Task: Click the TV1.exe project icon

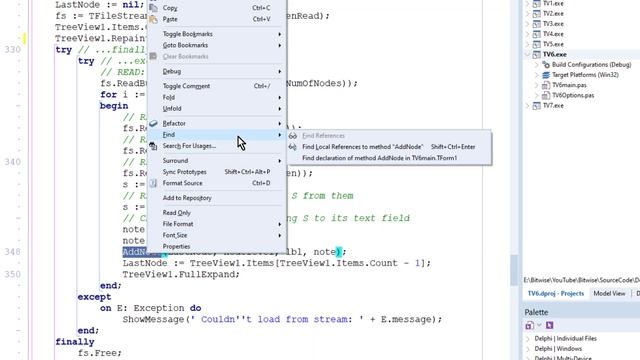Action: coord(537,3)
